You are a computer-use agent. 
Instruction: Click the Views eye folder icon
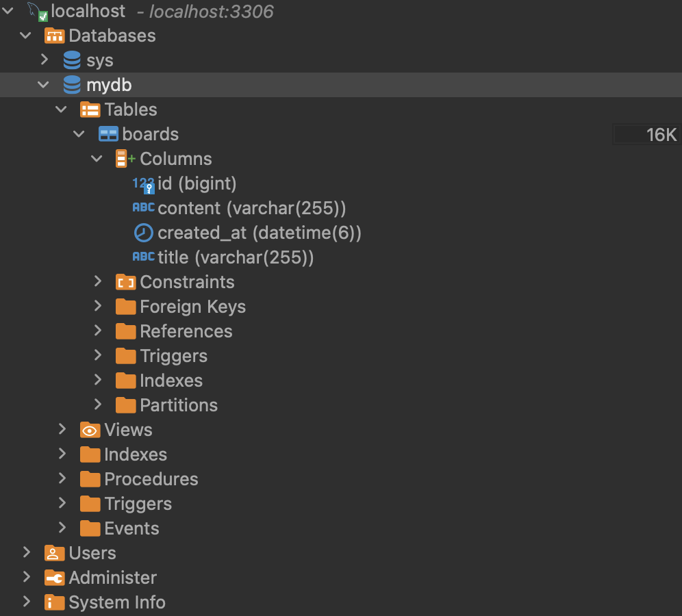tap(90, 430)
